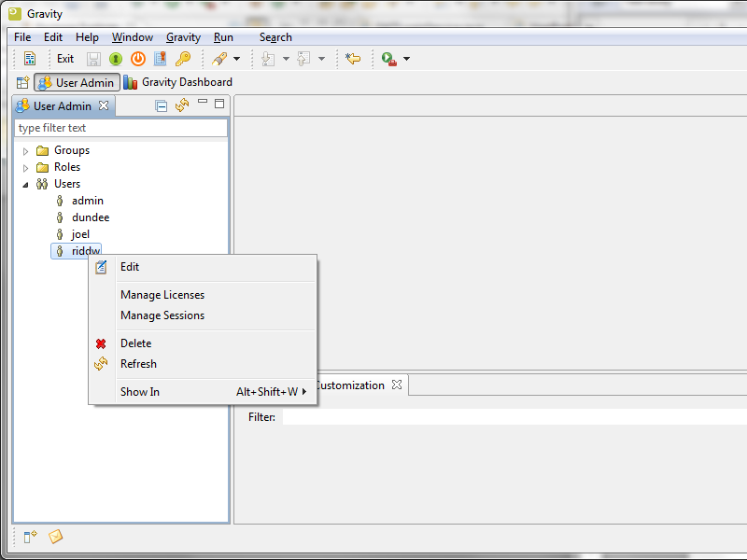Click the refresh arrows icon in User Admin panel

(181, 105)
